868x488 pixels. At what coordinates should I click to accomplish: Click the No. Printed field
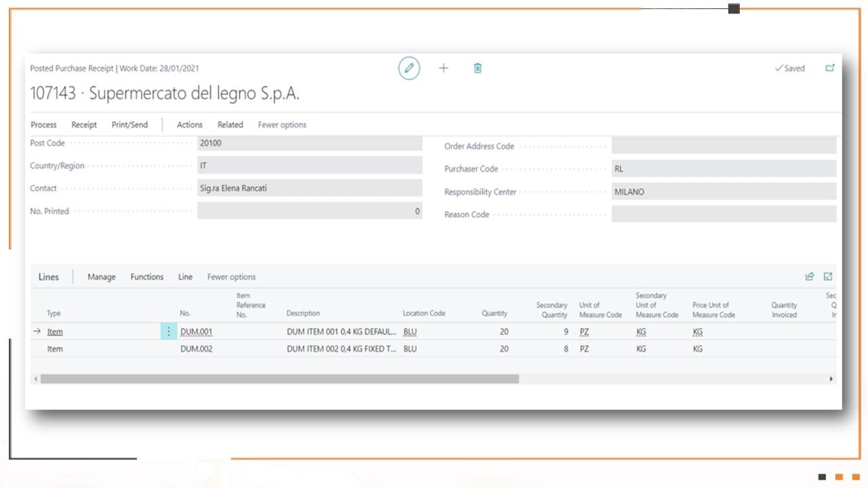[x=310, y=211]
